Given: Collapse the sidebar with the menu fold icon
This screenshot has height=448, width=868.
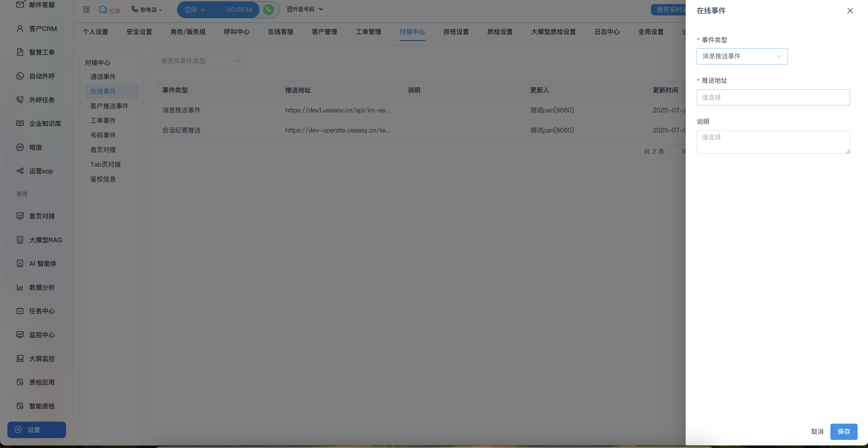Looking at the screenshot, I should click(x=86, y=9).
